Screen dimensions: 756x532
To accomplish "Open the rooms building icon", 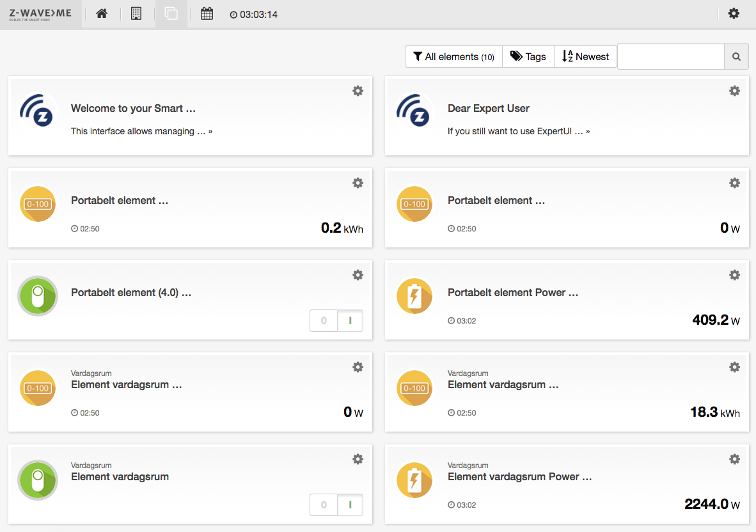I will click(136, 13).
